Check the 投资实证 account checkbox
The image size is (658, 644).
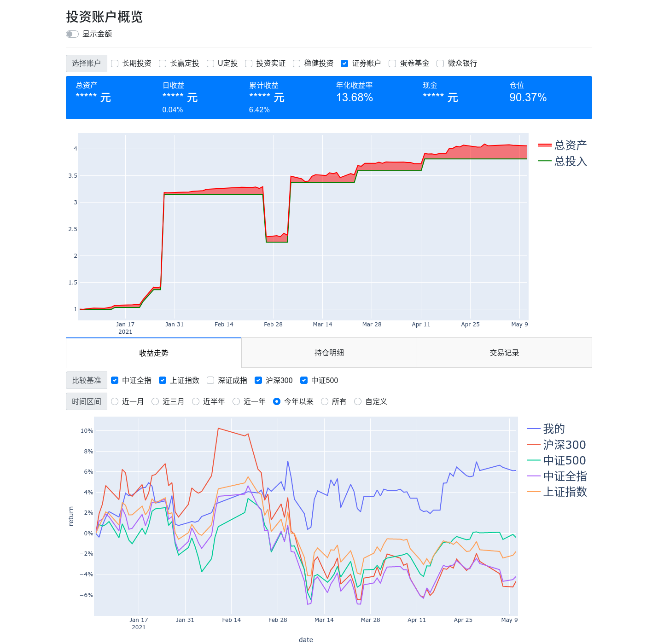click(249, 64)
